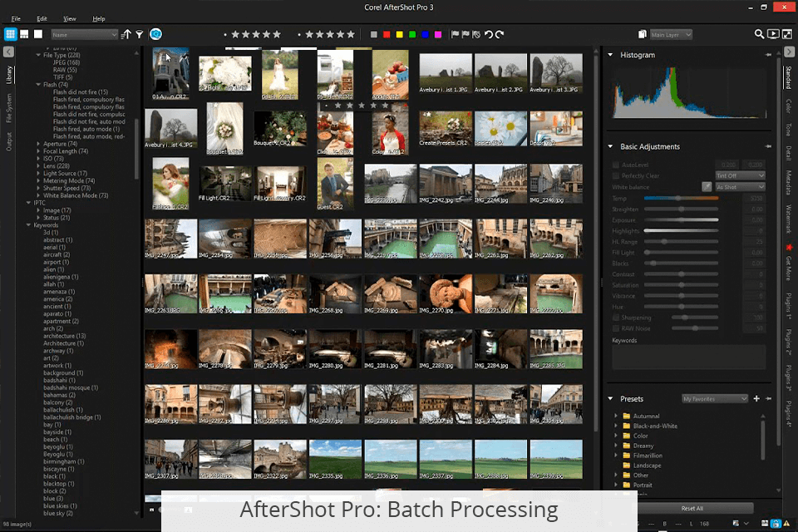Open the Tint Off dropdown
This screenshot has height=532, width=798.
740,175
